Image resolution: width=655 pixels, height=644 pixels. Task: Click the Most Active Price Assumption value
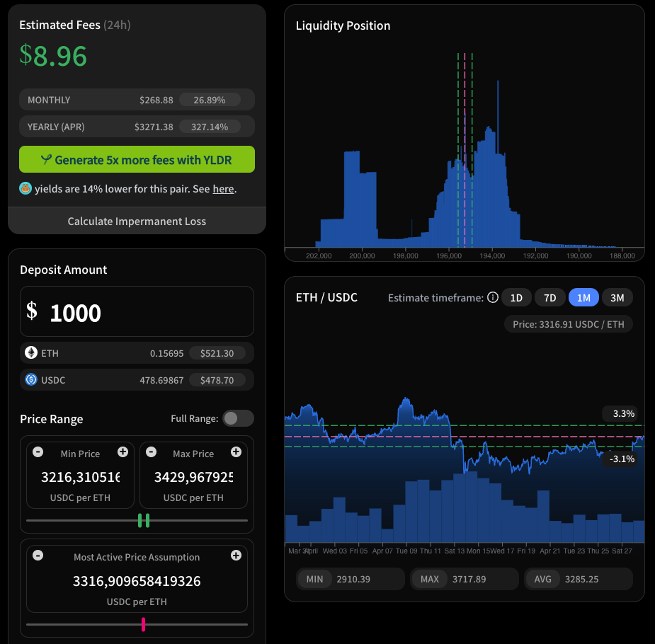point(137,581)
